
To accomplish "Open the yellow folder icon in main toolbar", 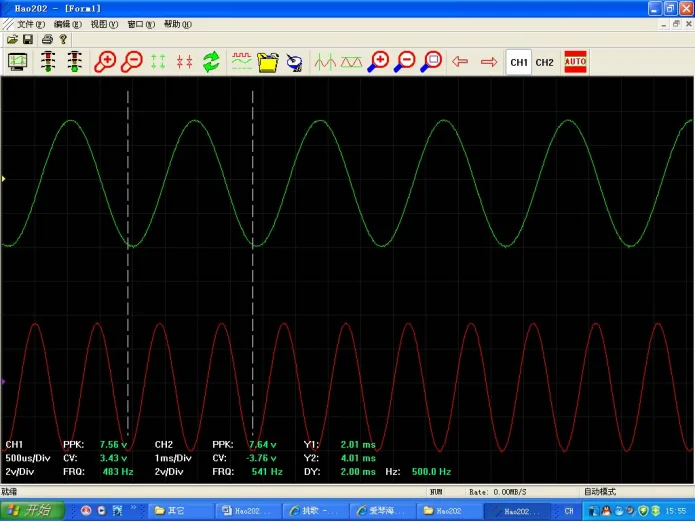I will [268, 62].
